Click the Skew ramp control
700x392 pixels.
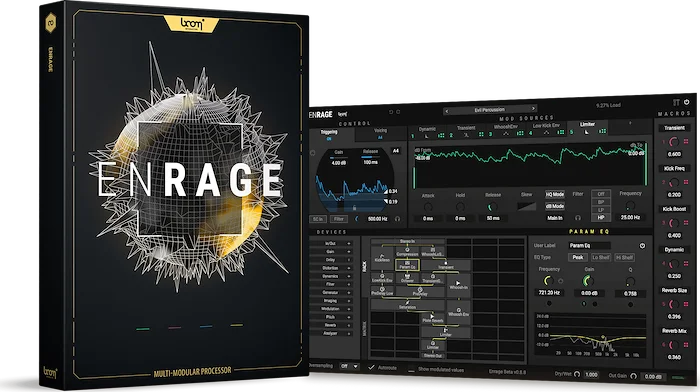[526, 206]
